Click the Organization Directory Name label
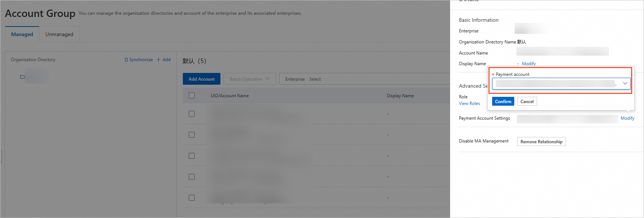The height and width of the screenshot is (218, 644). tap(487, 42)
